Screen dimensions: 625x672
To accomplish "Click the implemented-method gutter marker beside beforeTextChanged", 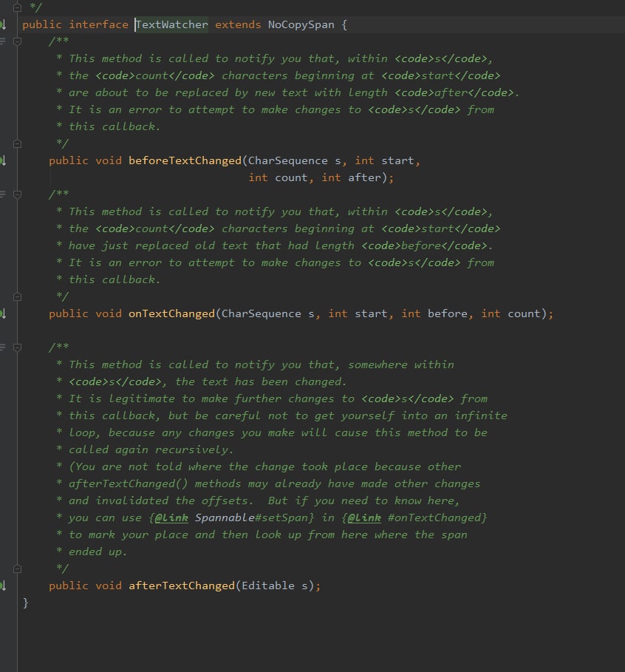I will [x=3, y=160].
